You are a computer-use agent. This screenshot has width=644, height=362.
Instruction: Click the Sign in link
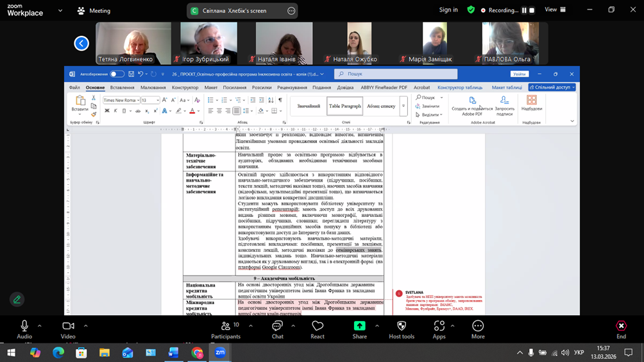(x=448, y=10)
